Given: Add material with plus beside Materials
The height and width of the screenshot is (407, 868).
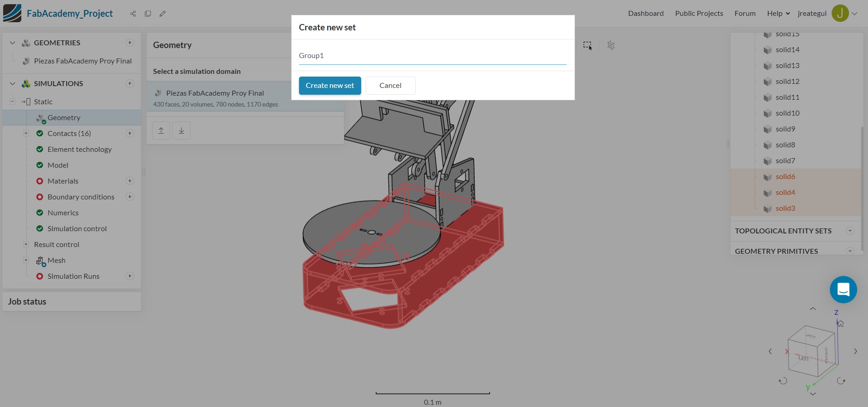Looking at the screenshot, I should (130, 181).
